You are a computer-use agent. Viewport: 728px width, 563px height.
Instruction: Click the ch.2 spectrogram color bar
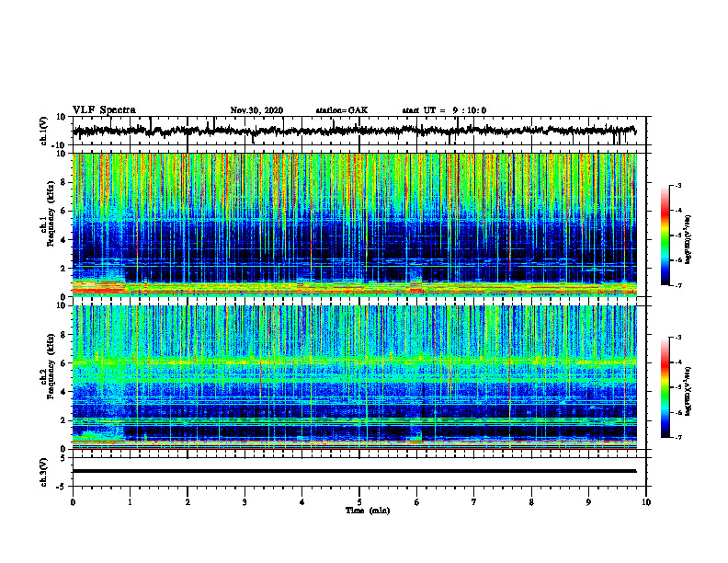[665, 387]
